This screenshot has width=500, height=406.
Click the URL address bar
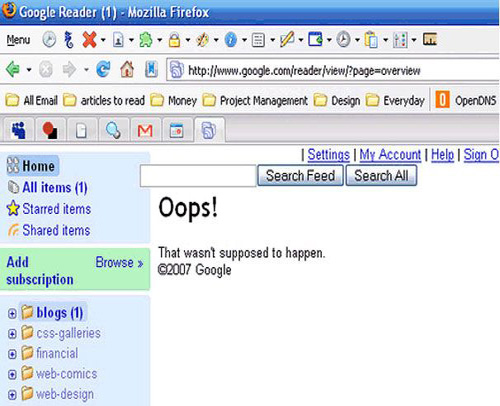click(333, 70)
